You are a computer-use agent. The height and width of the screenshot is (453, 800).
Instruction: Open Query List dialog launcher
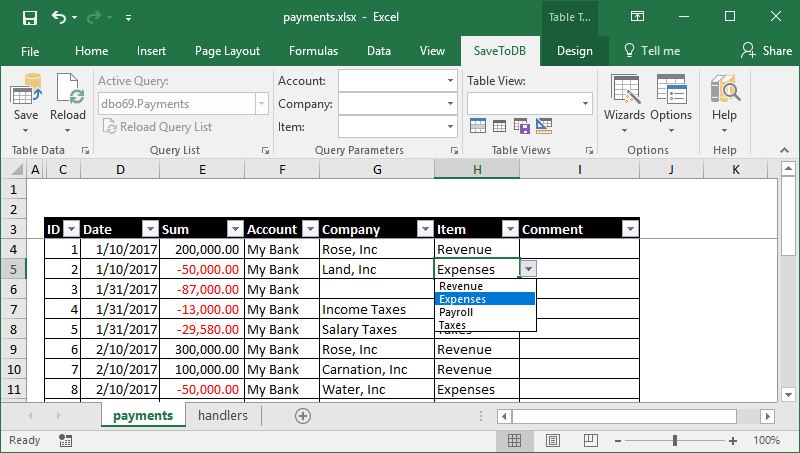[265, 150]
